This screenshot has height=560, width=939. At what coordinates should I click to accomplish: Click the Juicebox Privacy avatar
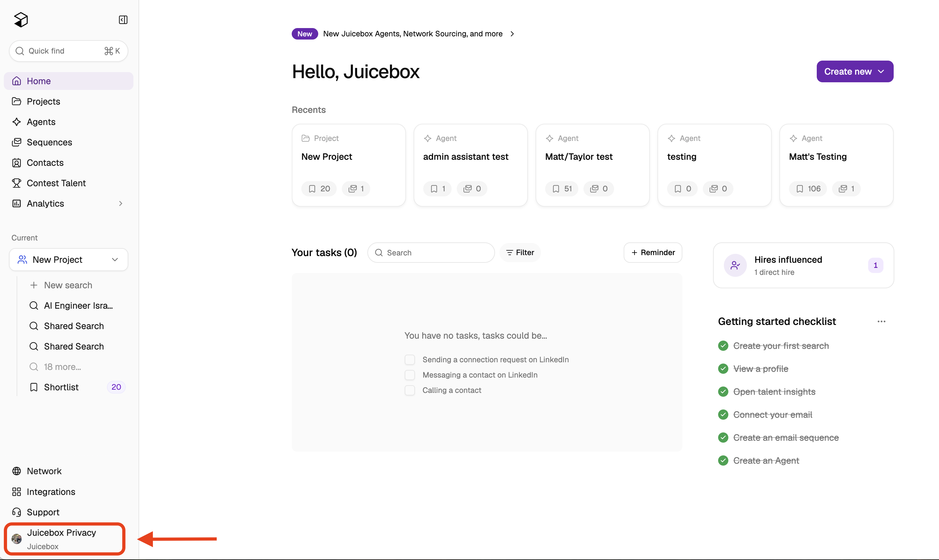[17, 539]
